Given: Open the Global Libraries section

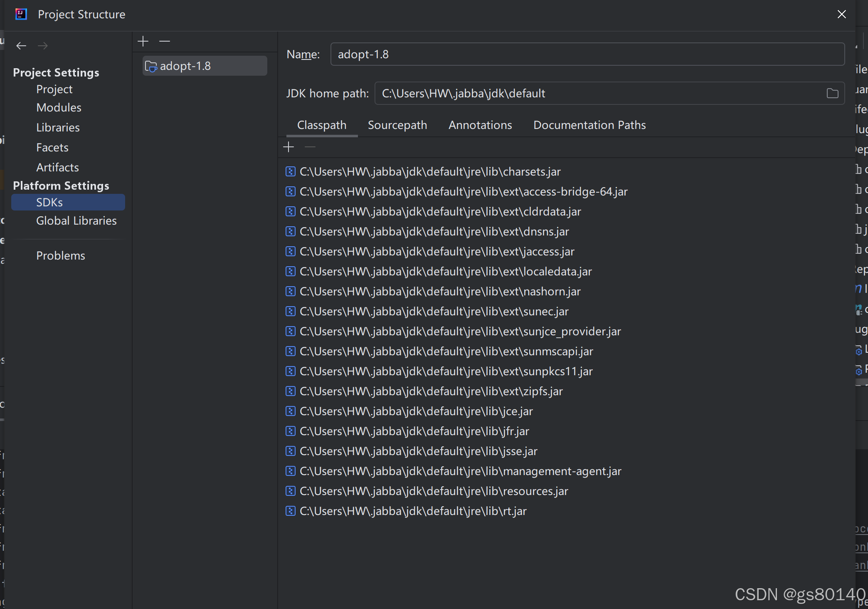Looking at the screenshot, I should click(76, 221).
